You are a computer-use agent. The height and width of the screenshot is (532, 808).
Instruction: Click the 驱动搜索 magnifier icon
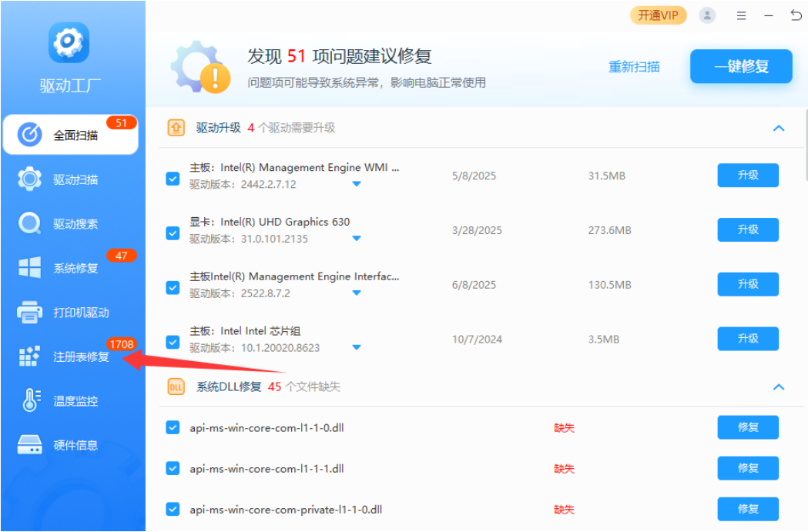pyautogui.click(x=30, y=223)
